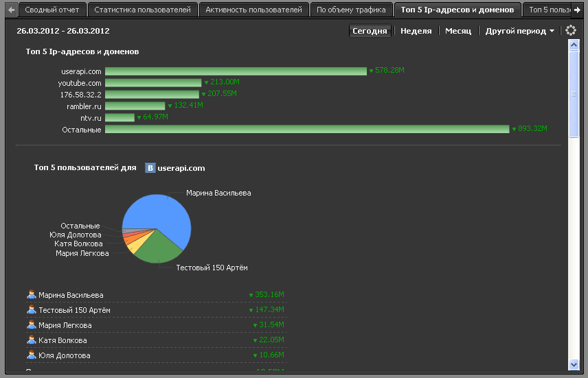The image size is (588, 378).
Task: Click user icon next to Мария Легкова
Action: (31, 325)
